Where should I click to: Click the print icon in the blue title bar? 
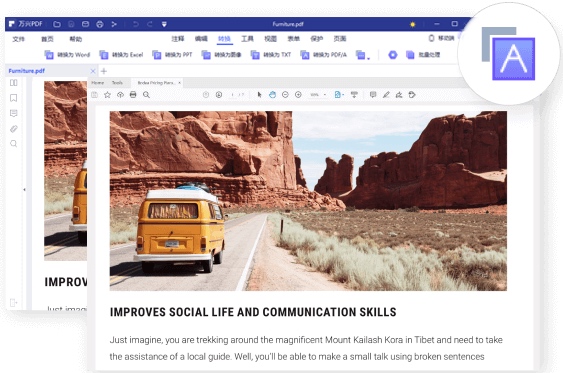(x=100, y=24)
